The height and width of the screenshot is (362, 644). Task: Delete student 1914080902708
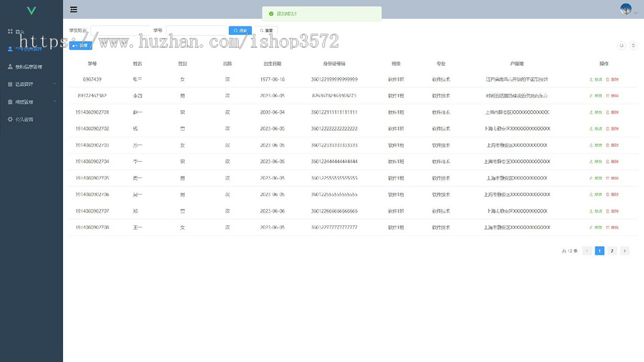click(613, 228)
